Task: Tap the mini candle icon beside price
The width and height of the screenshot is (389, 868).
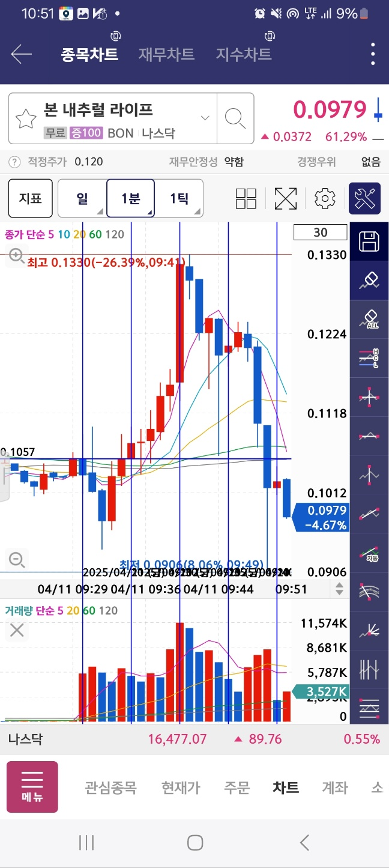Action: (x=378, y=110)
